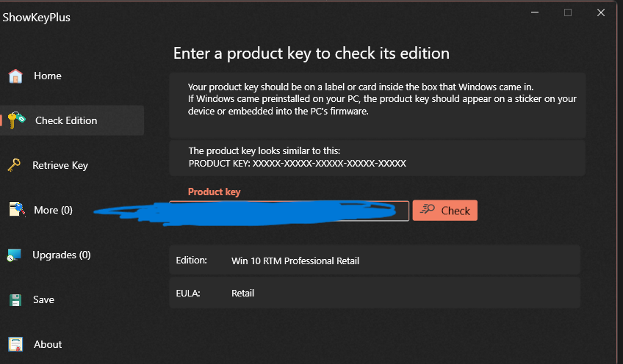Screen dimensions: 623x364
Task: Click the Save floppy disk icon
Action: (x=15, y=299)
